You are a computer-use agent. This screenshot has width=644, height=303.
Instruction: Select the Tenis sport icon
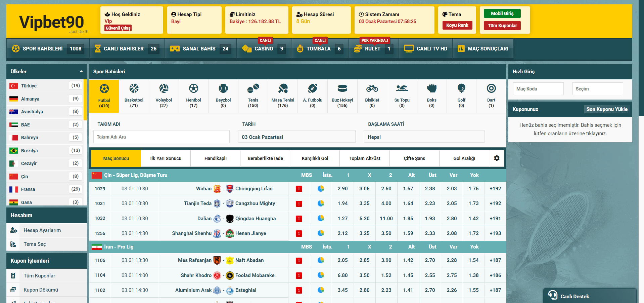click(253, 88)
